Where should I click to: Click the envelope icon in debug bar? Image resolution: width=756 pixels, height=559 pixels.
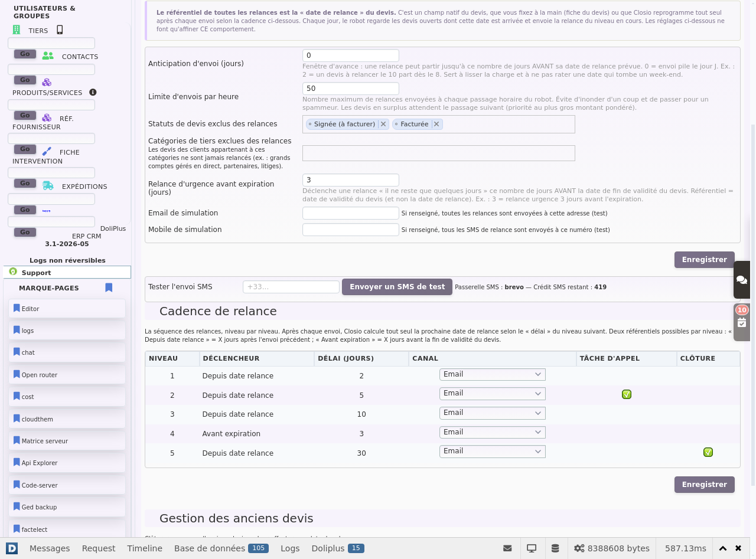[507, 548]
